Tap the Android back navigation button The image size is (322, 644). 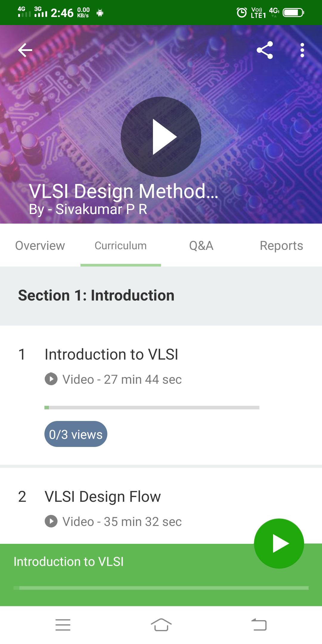click(259, 625)
